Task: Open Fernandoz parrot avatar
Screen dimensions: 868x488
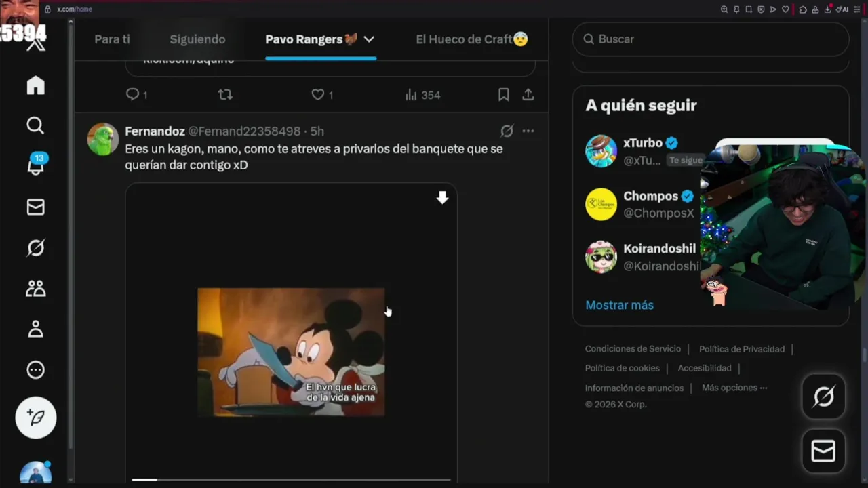Action: point(103,139)
